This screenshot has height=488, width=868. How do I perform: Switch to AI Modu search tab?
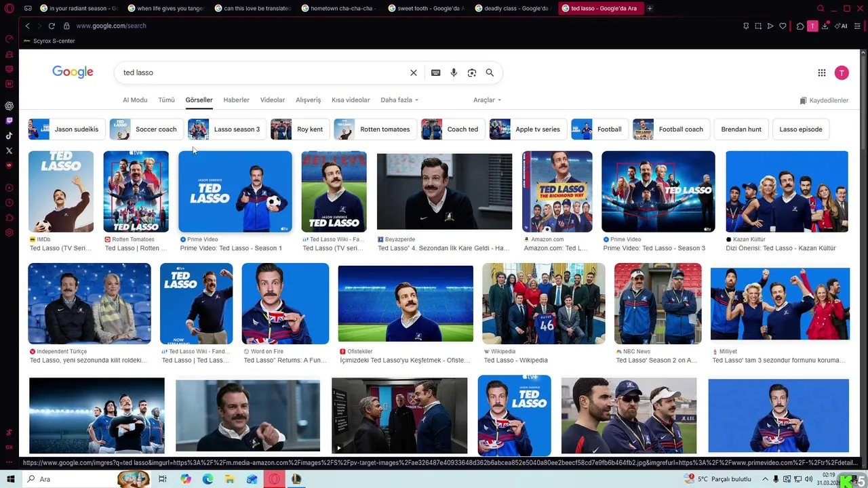[x=135, y=100]
